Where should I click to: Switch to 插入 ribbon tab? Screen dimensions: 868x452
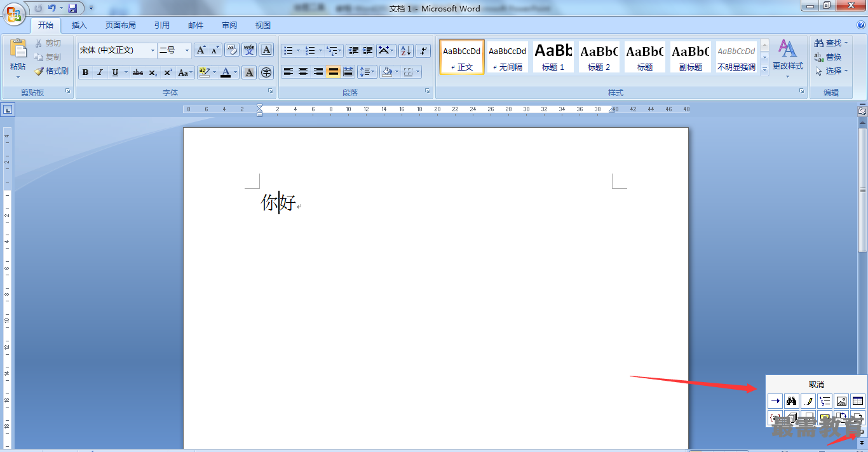[79, 25]
